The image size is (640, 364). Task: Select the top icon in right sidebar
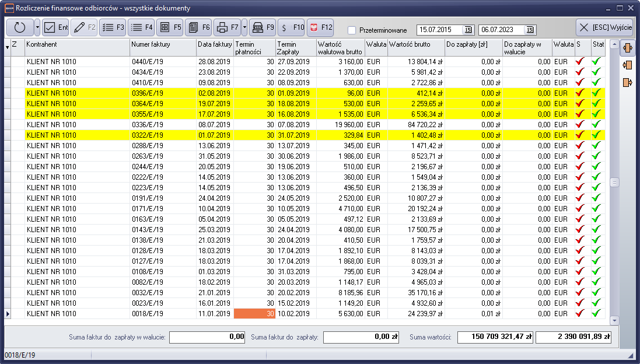point(628,47)
